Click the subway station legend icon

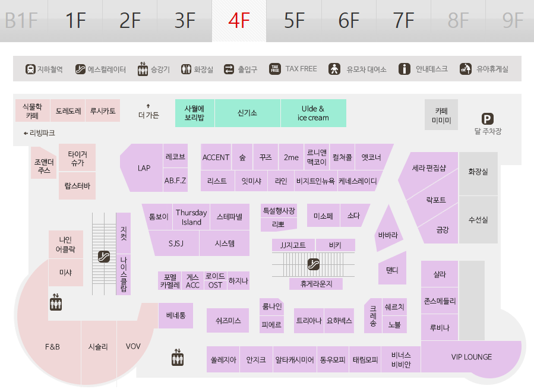pos(30,69)
